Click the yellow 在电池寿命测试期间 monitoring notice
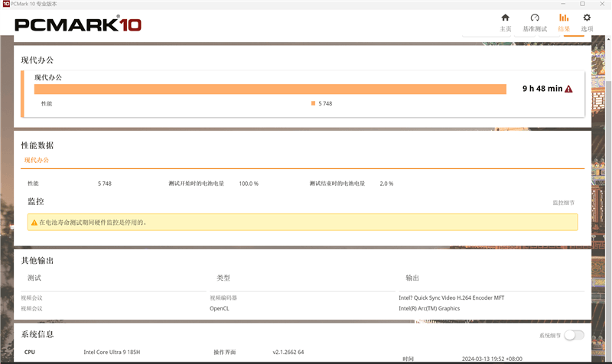 302,222
